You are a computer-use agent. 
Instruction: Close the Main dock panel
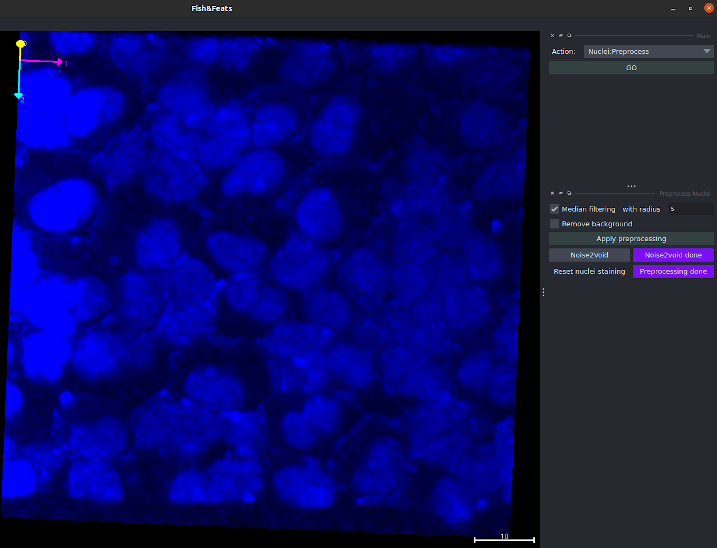click(552, 35)
